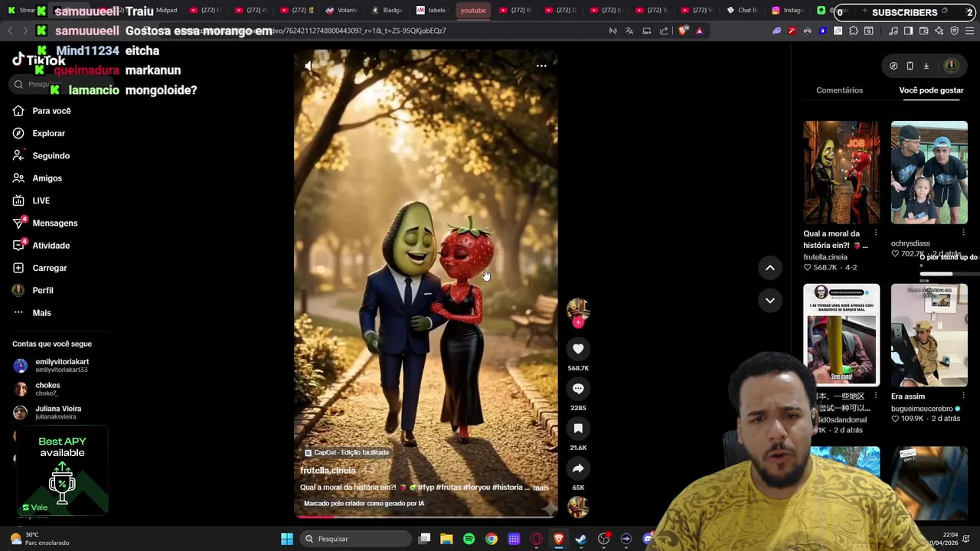The width and height of the screenshot is (980, 551).
Task: Switch to the Chat browser tab
Action: coord(742,10)
